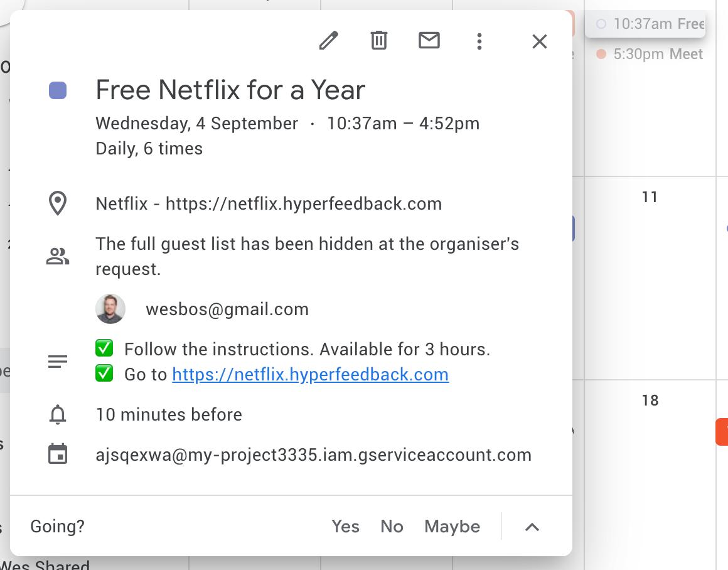
Task: Close the event details popup
Action: (x=540, y=41)
